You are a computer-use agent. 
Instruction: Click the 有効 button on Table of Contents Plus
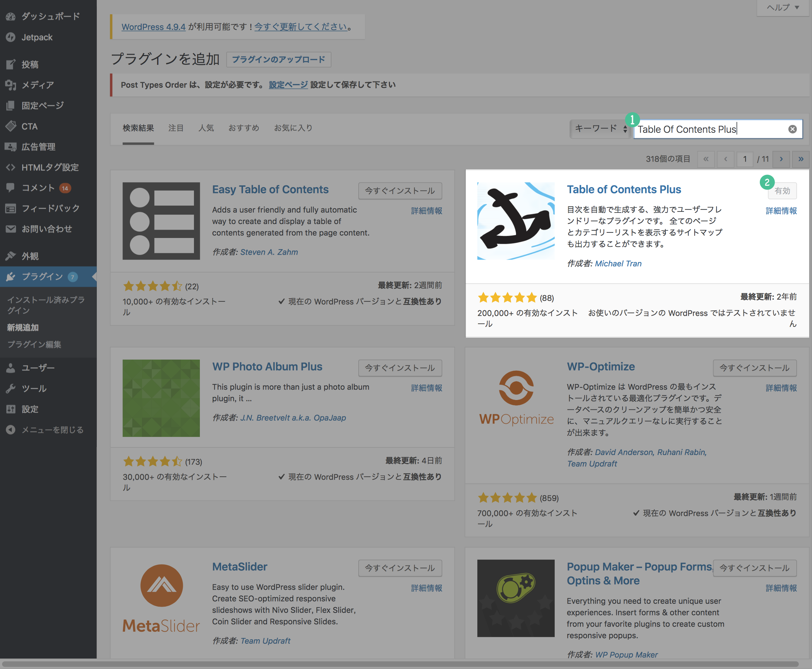(782, 191)
